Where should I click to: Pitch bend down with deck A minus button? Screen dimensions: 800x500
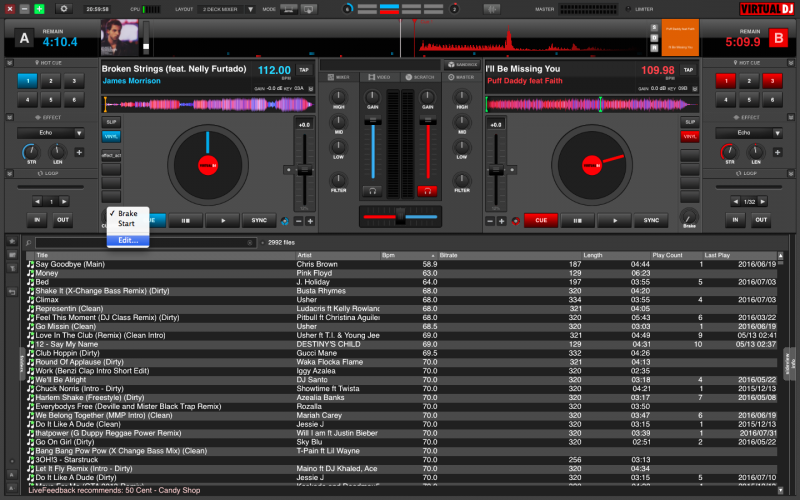[x=298, y=221]
